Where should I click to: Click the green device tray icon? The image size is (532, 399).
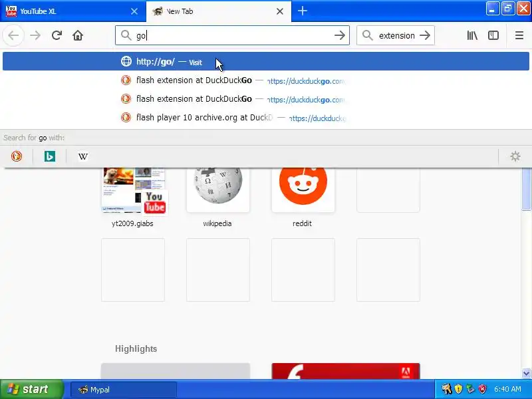(x=470, y=389)
